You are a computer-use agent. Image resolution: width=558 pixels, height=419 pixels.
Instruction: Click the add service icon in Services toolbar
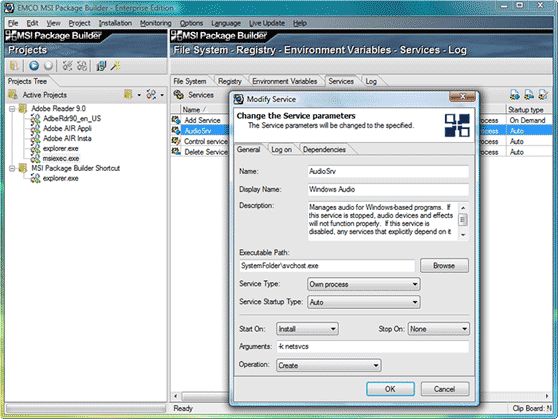click(515, 95)
